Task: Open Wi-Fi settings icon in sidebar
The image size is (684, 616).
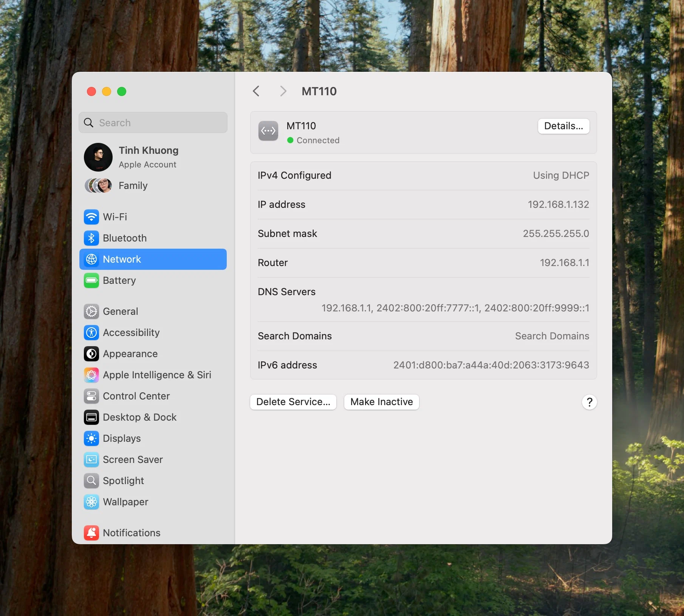Action: [91, 217]
